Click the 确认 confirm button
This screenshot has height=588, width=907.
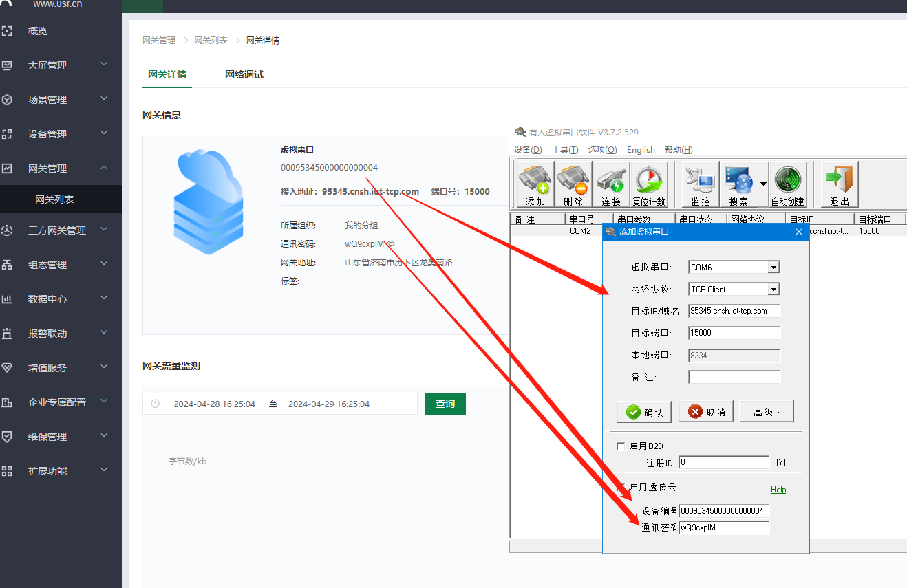[645, 412]
